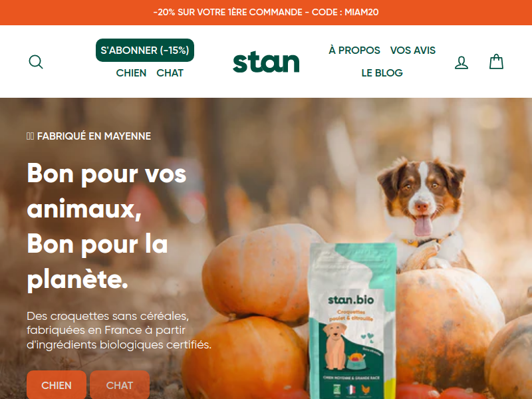The image size is (532, 399).
Task: Open the shopping bag cart icon
Action: point(496,62)
